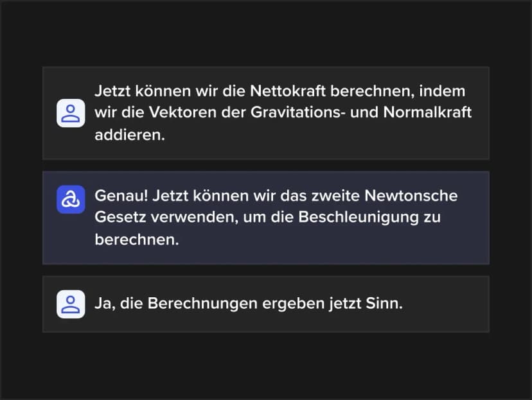This screenshot has height=400, width=532.
Task: Click the word "Gravitations-" in first message
Action: (x=298, y=112)
